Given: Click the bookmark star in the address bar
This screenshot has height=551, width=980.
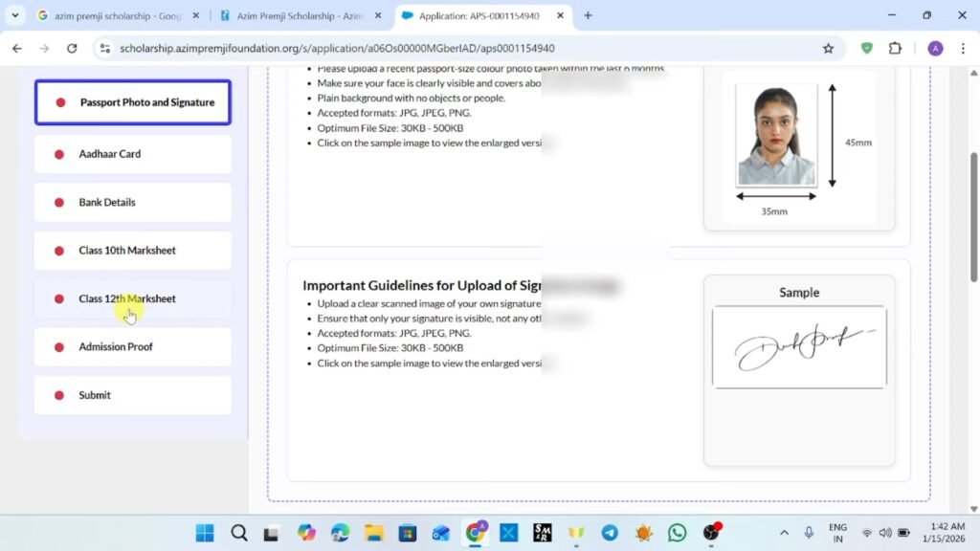Looking at the screenshot, I should (x=829, y=48).
